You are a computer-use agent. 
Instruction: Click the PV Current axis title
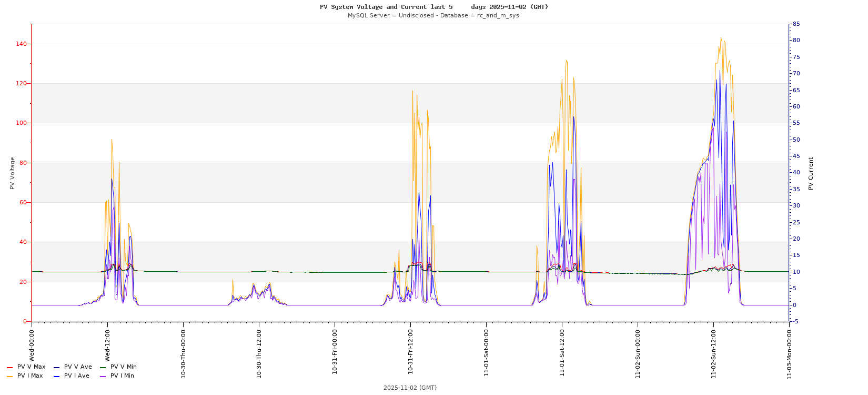811,173
